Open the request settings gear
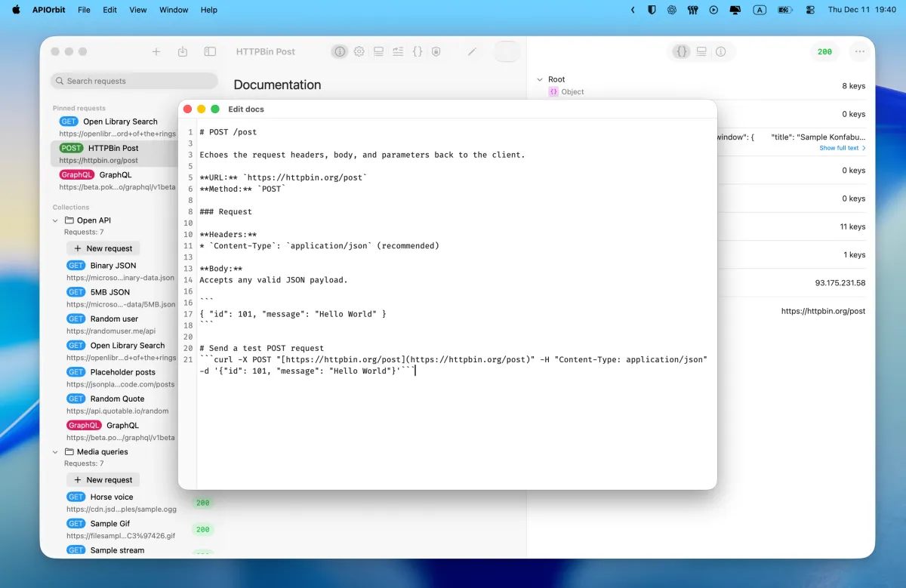 pyautogui.click(x=359, y=51)
